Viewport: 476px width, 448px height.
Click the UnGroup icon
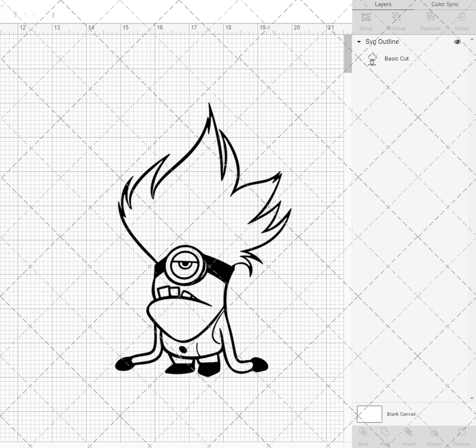click(396, 20)
